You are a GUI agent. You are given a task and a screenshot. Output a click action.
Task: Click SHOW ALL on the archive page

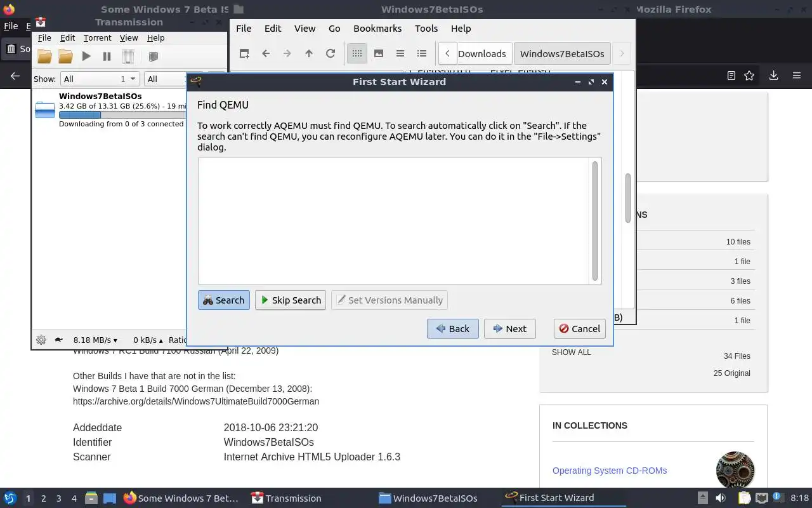pyautogui.click(x=571, y=352)
